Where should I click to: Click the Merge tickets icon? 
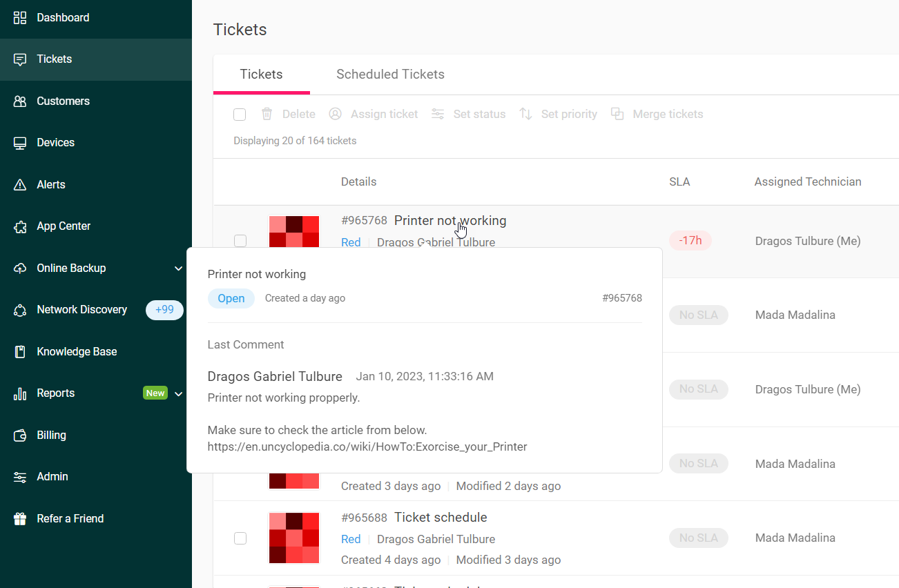pyautogui.click(x=617, y=114)
